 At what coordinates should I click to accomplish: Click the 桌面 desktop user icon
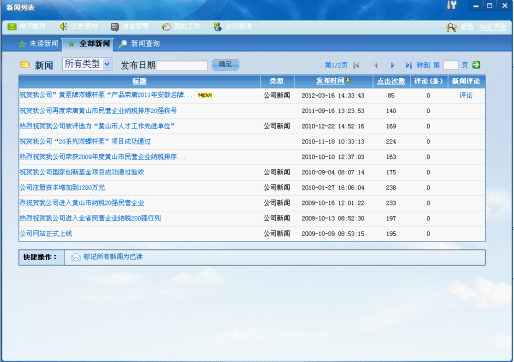click(x=451, y=27)
